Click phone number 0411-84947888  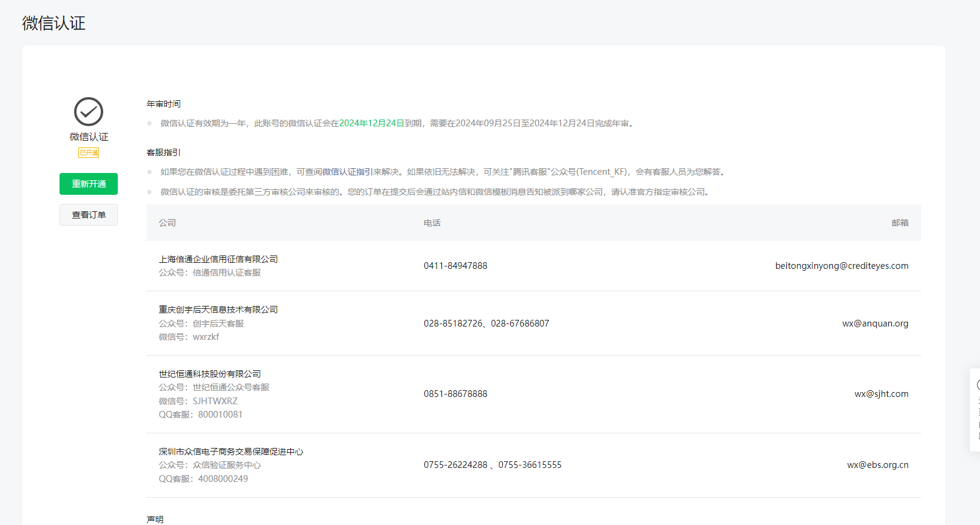[455, 266]
